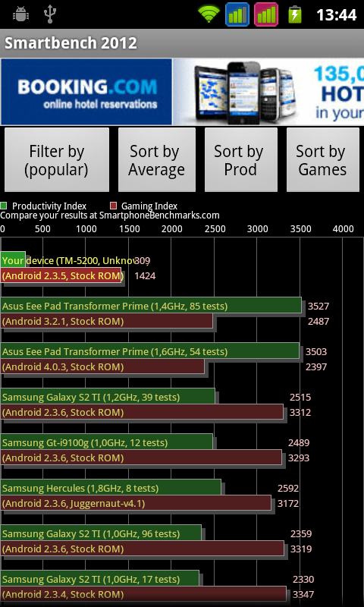Viewport: 364px width, 607px height.
Task: Tap the Smartbench 2012 title
Action: [71, 43]
